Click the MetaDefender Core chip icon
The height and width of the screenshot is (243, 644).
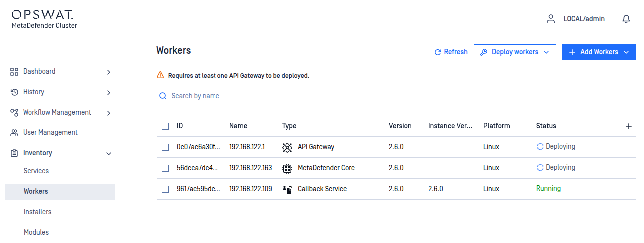click(287, 168)
